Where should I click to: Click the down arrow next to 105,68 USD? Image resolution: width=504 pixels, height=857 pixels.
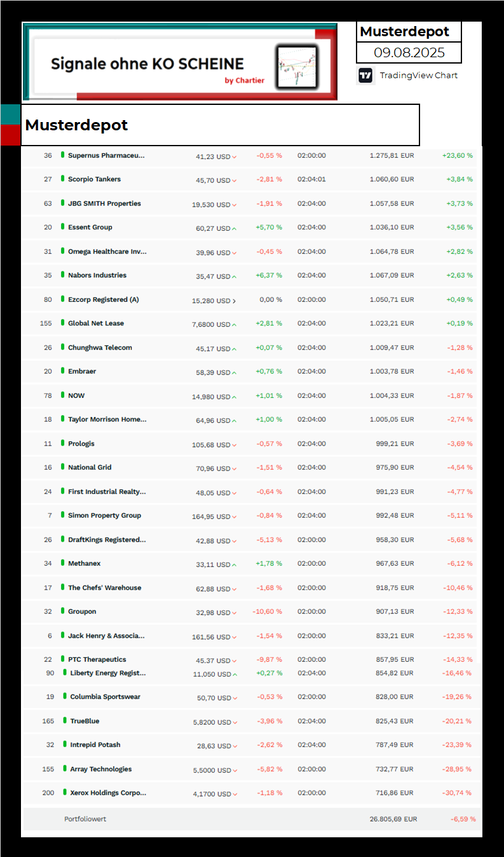pyautogui.click(x=234, y=445)
